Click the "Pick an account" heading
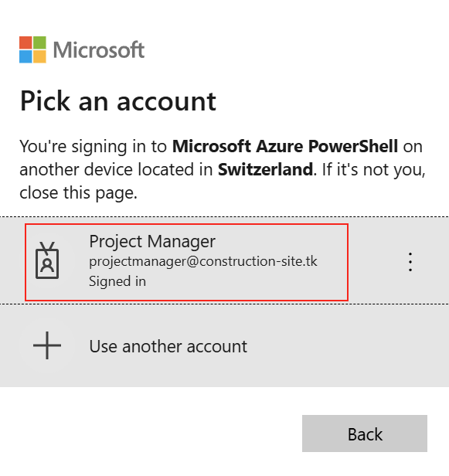The height and width of the screenshot is (476, 449). (118, 101)
